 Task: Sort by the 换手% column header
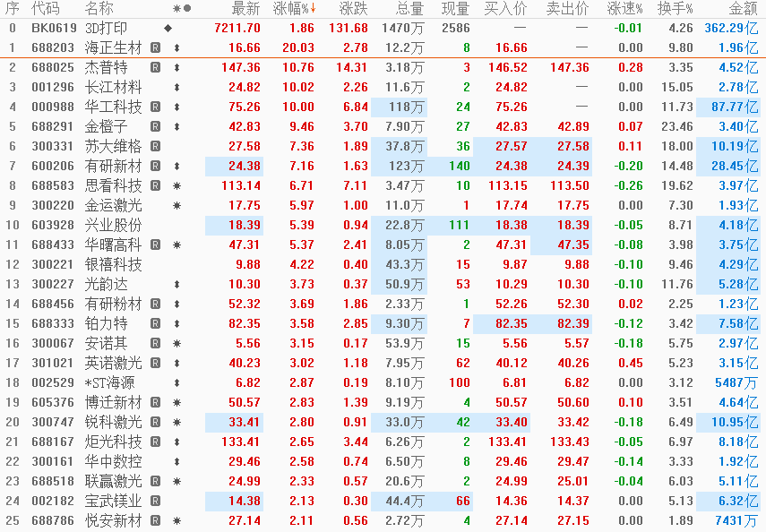[676, 8]
